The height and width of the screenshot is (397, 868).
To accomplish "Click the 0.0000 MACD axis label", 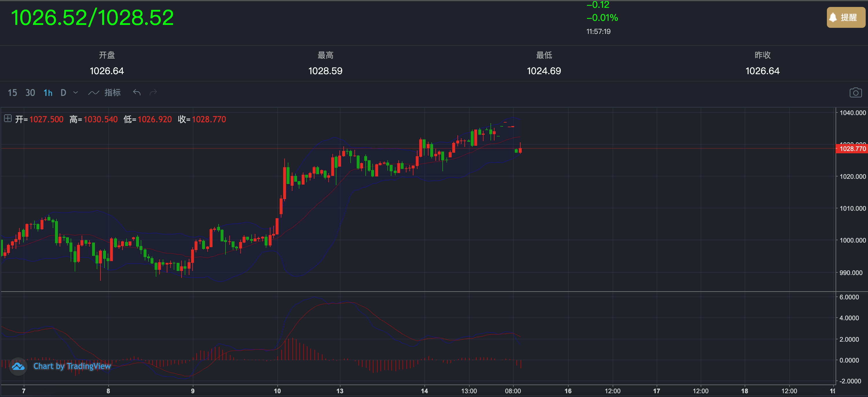I will (x=849, y=360).
